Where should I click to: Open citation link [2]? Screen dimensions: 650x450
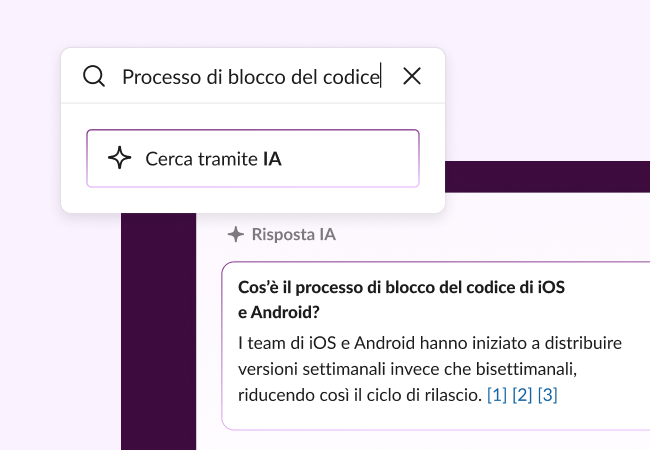pyautogui.click(x=522, y=395)
